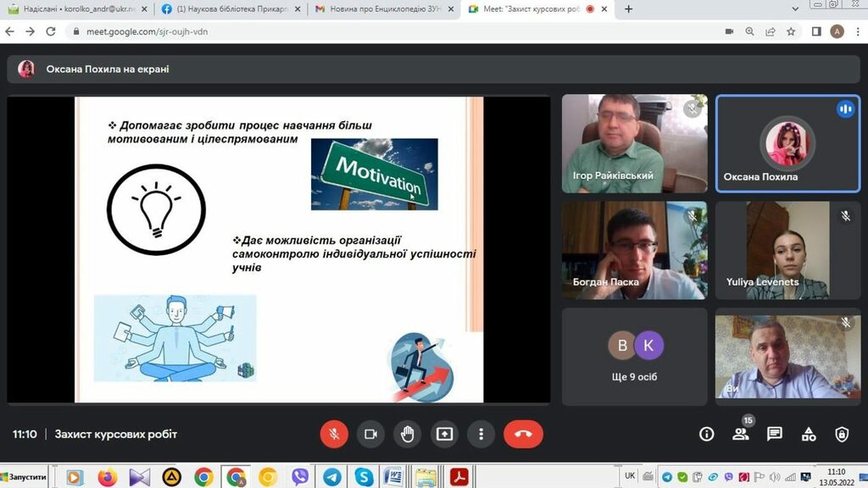Open host controls shield icon

coord(842,434)
